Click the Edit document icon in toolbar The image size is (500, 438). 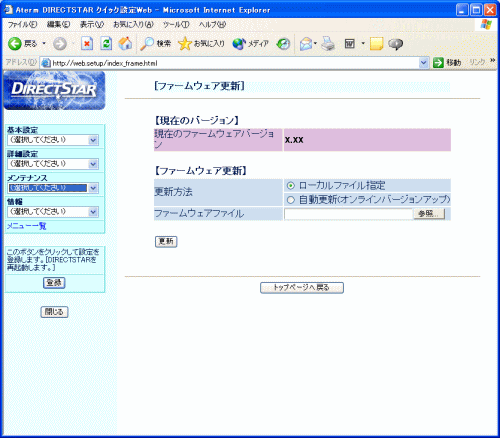tap(350, 44)
